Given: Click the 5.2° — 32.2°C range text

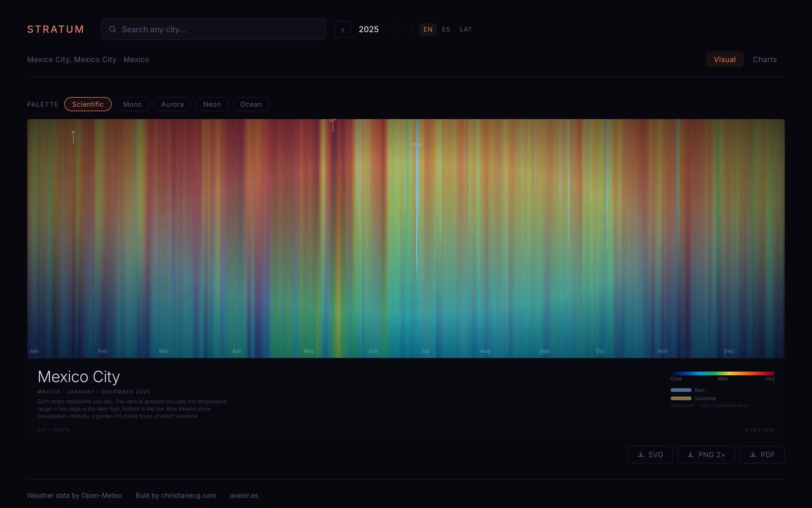Looking at the screenshot, I should point(53,430).
